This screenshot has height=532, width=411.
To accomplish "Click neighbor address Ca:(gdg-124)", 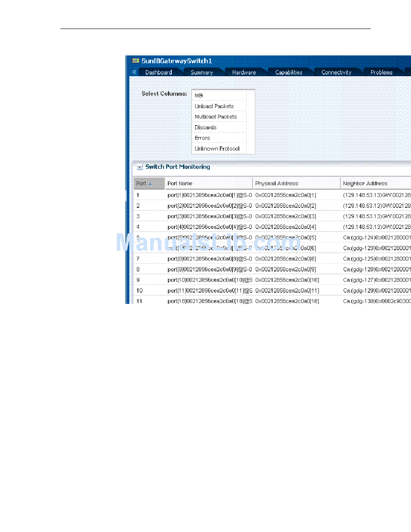I will (x=377, y=237).
